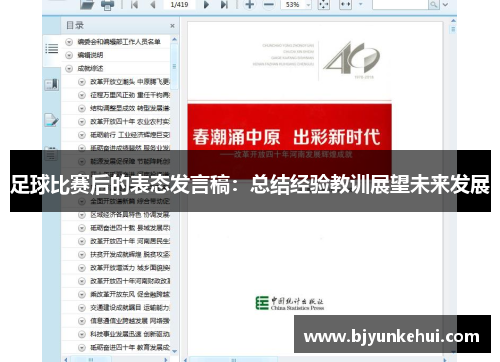Open the annotations sidebar tab

point(52,120)
